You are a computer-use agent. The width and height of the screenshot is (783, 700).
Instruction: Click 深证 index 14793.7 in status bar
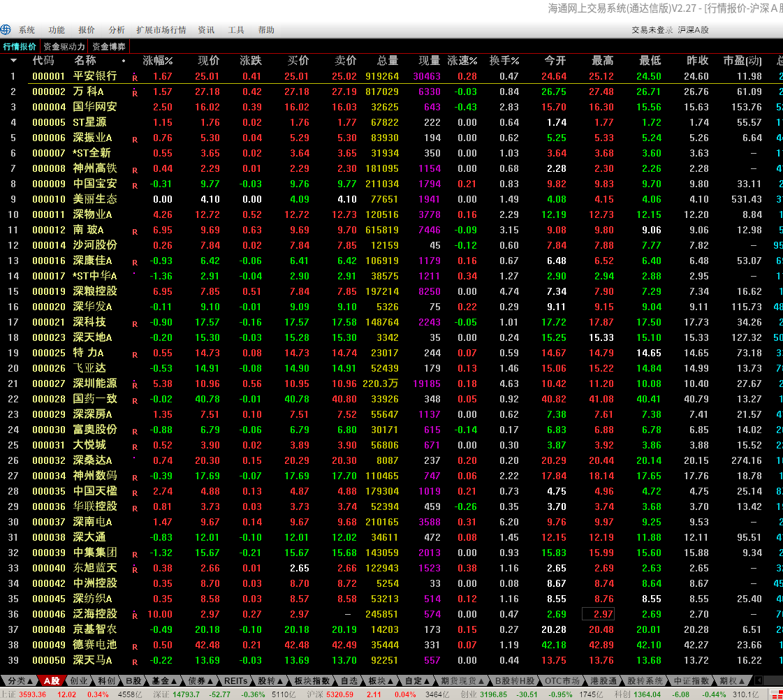click(186, 694)
